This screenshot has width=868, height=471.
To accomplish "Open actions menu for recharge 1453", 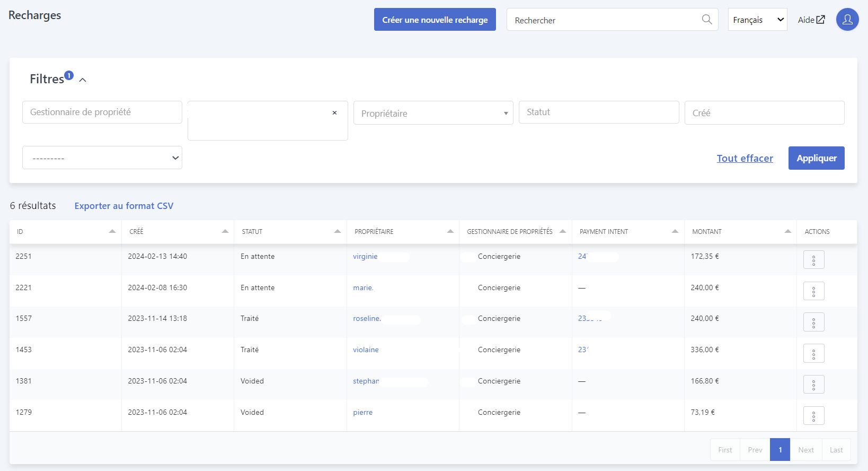I will (x=813, y=353).
